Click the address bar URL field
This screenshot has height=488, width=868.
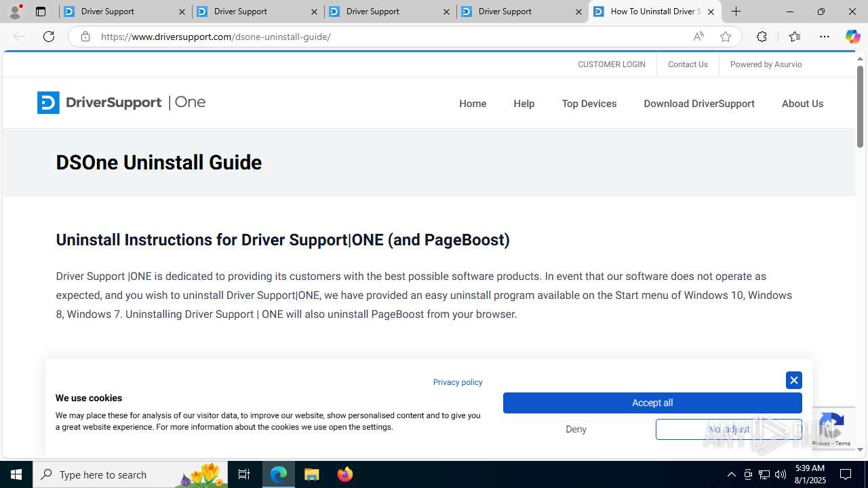[x=393, y=37]
